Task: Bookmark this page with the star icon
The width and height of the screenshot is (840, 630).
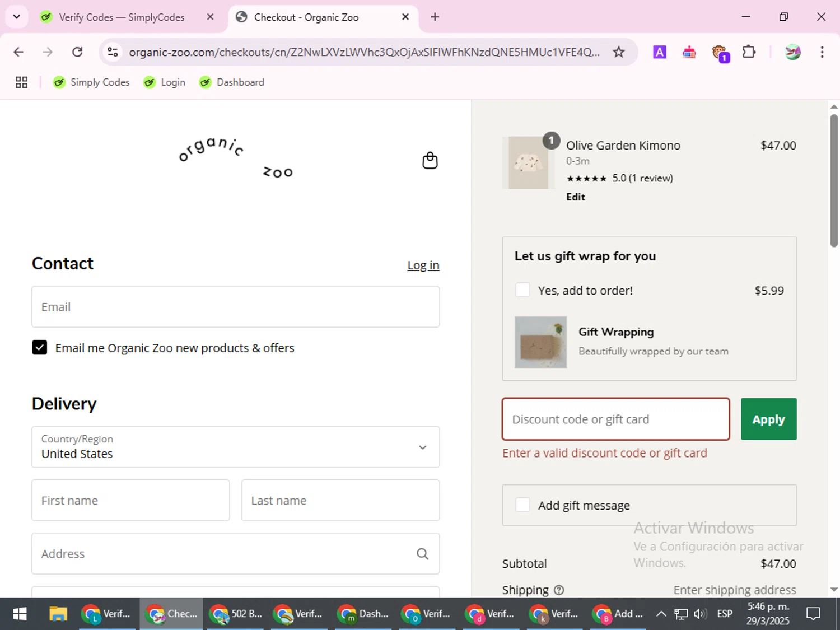Action: tap(618, 52)
